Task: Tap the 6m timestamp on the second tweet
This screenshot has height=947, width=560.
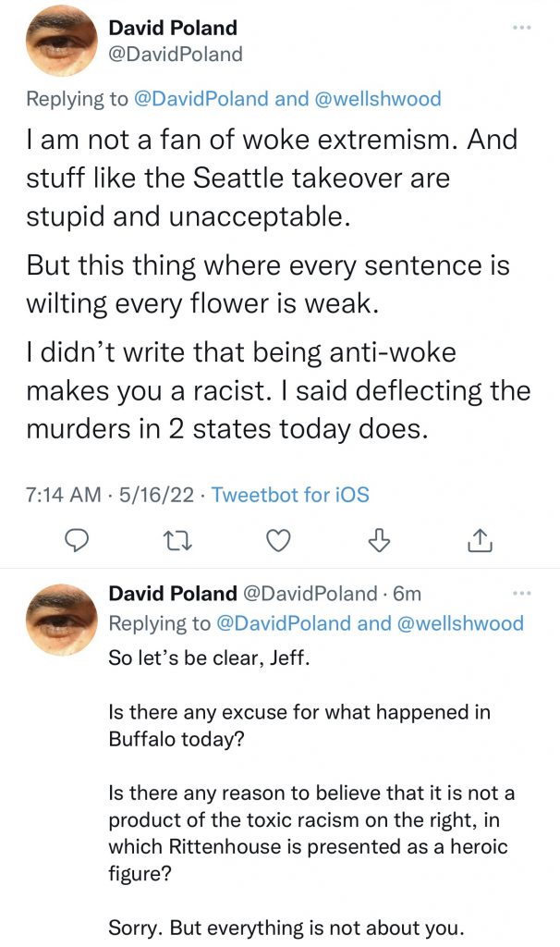Action: (x=408, y=593)
